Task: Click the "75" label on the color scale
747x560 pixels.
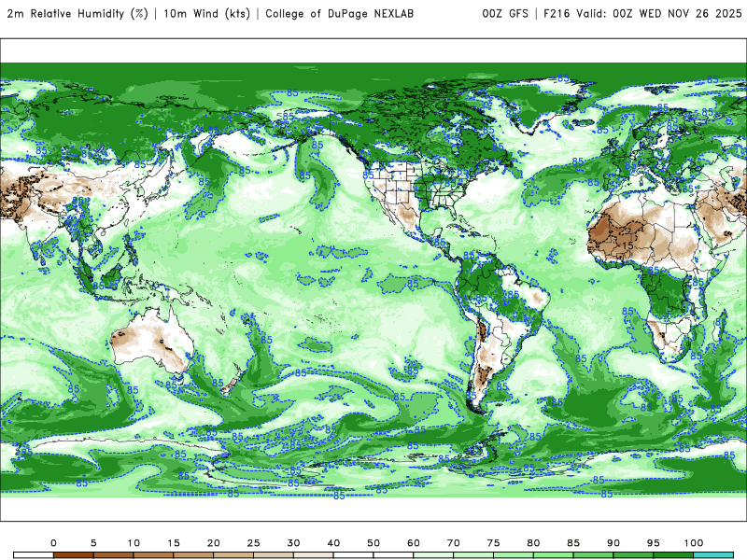Action: 494,543
